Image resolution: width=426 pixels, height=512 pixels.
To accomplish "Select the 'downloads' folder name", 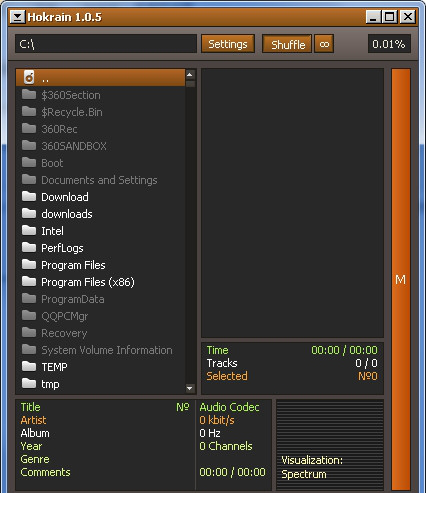I will (x=67, y=214).
